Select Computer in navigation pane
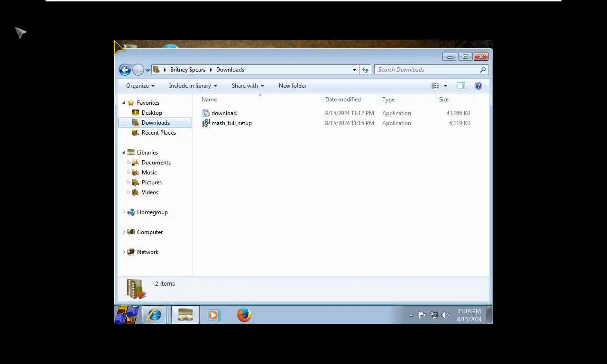Viewport: 607px width, 364px height. [x=150, y=232]
